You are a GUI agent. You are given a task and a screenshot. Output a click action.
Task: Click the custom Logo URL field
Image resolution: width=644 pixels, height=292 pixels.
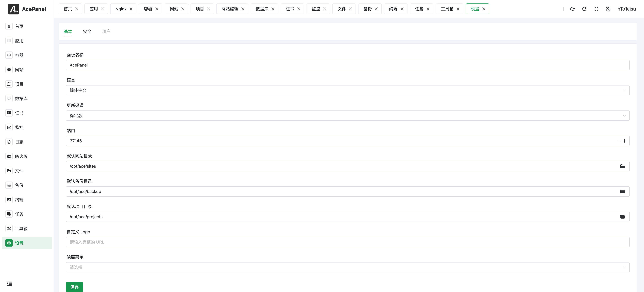[348, 242]
